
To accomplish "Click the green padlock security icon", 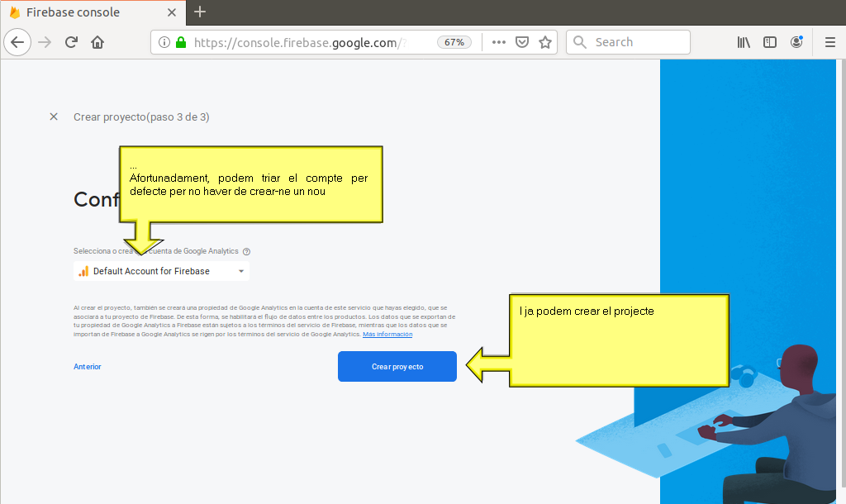I will click(181, 42).
